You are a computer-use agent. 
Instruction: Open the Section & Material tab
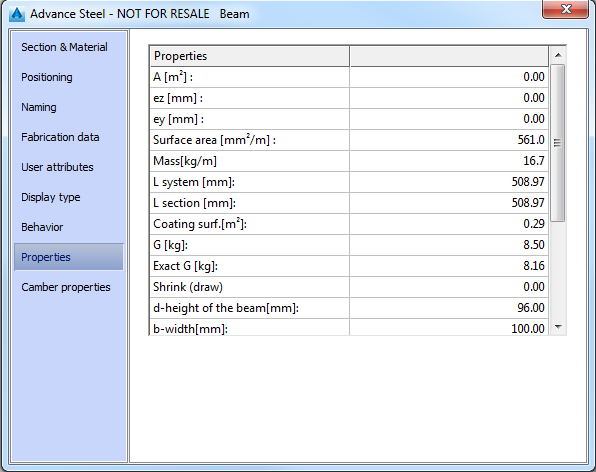(x=64, y=47)
